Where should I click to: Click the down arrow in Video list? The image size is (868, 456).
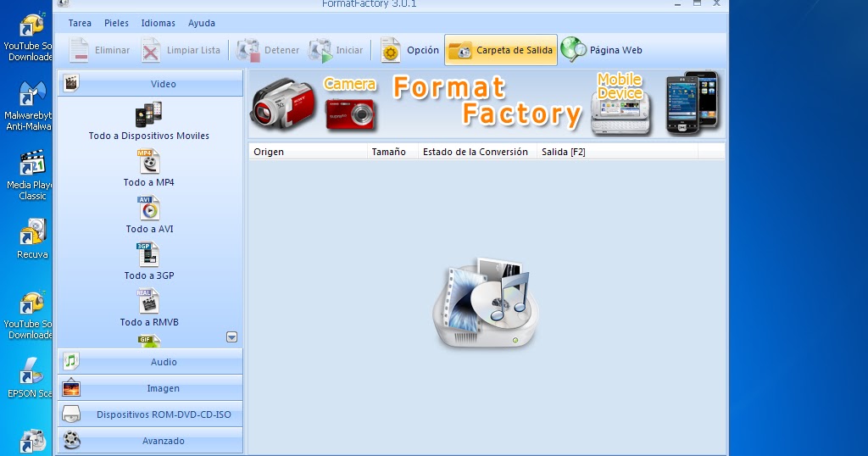pyautogui.click(x=232, y=337)
